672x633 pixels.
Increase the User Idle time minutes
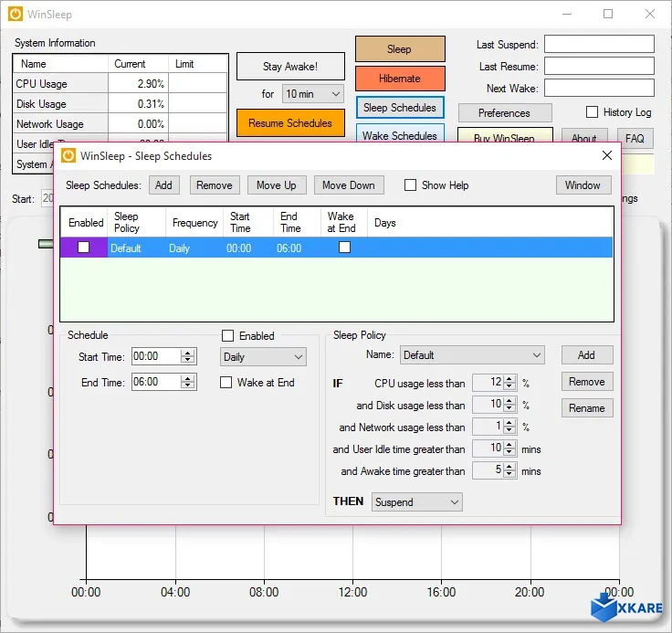tap(509, 445)
